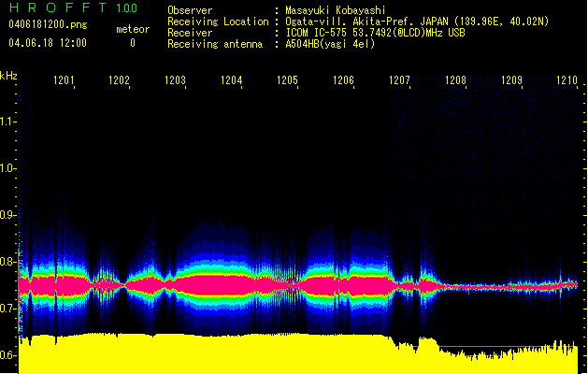588x374 pixels.
Task: Click the meteor count value 0
Action: click(132, 43)
